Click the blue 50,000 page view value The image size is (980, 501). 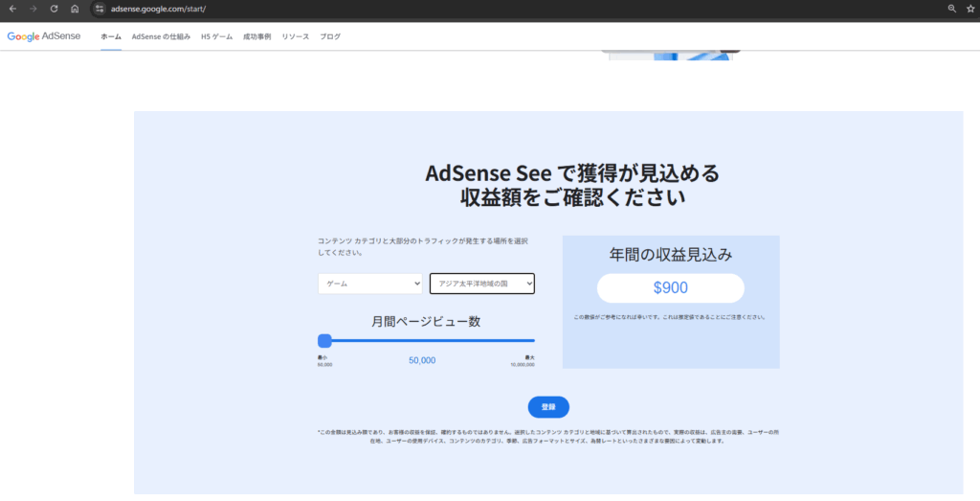(x=422, y=360)
